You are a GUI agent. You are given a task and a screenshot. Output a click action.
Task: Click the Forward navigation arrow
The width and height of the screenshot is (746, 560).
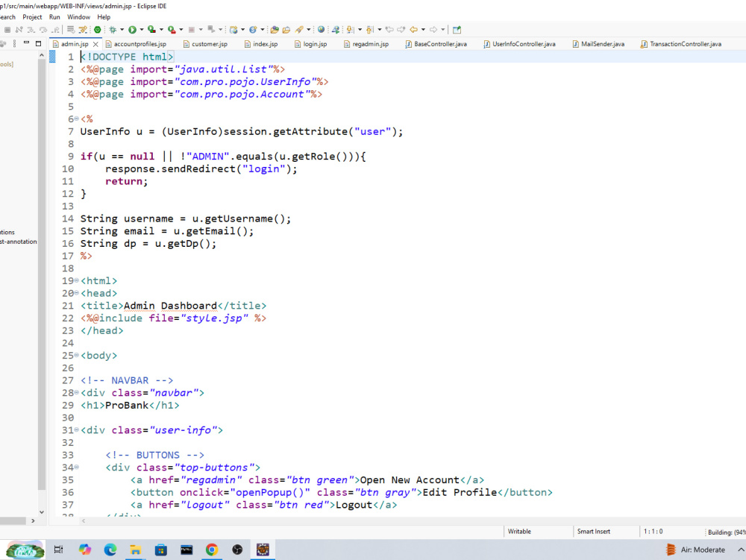[433, 30]
